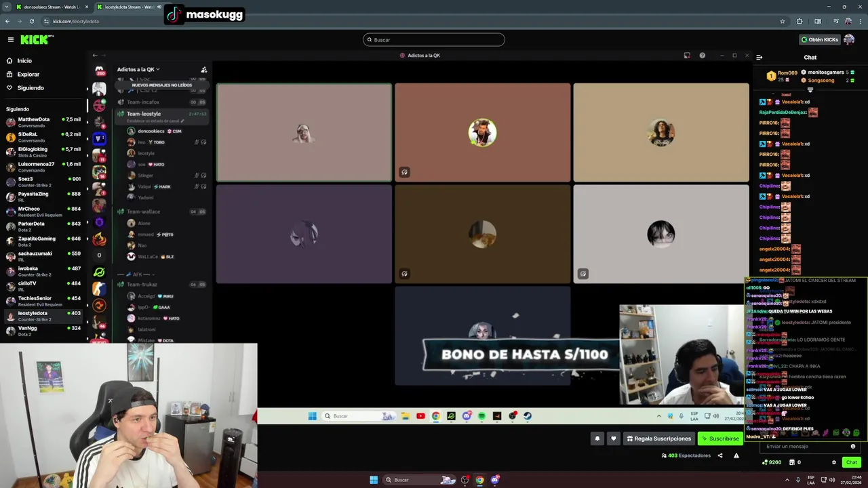The width and height of the screenshot is (868, 488).
Task: Go to Explorar in sidebar
Action: tap(28, 75)
